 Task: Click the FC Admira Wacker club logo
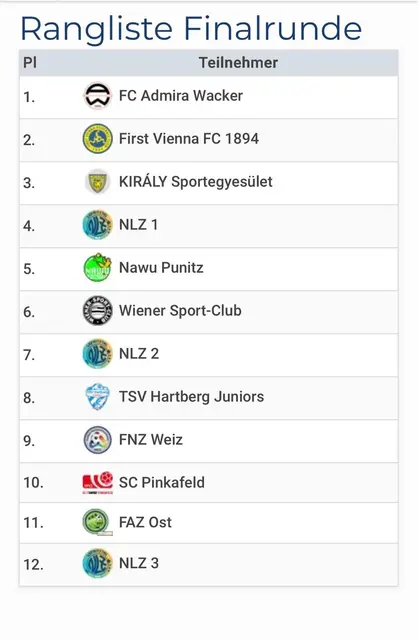pyautogui.click(x=97, y=96)
